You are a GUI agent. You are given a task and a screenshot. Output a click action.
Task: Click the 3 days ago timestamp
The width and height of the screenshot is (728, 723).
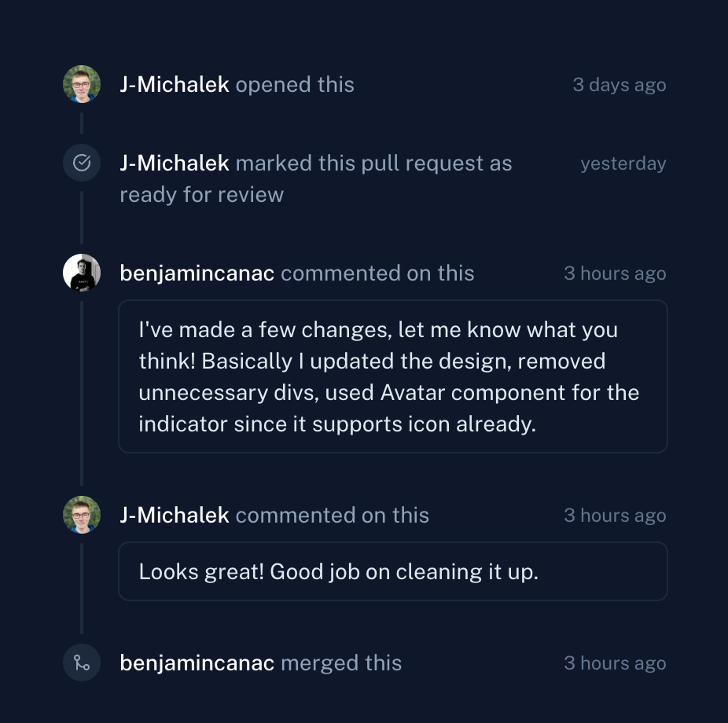coord(620,85)
